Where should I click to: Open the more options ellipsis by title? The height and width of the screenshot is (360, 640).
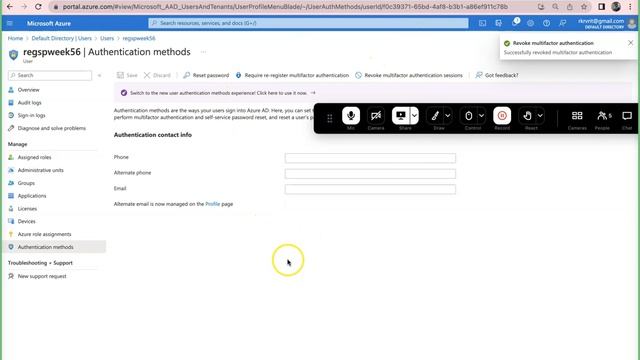coord(203,52)
